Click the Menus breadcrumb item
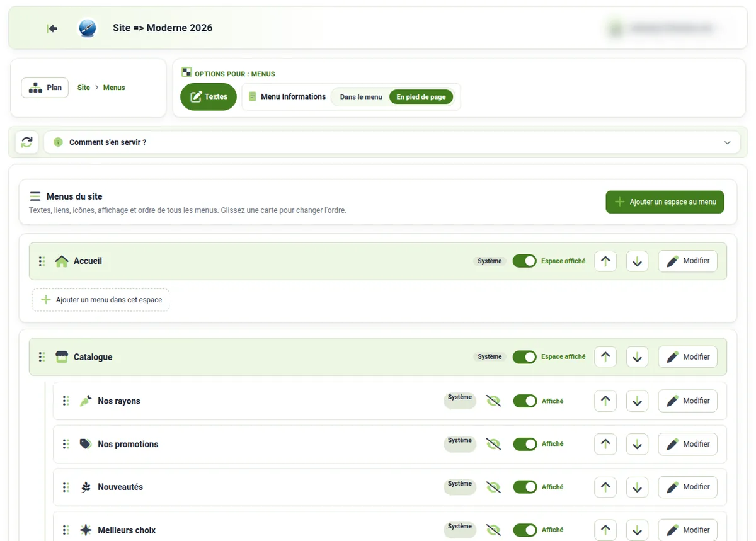Image resolution: width=756 pixels, height=541 pixels. coord(114,88)
